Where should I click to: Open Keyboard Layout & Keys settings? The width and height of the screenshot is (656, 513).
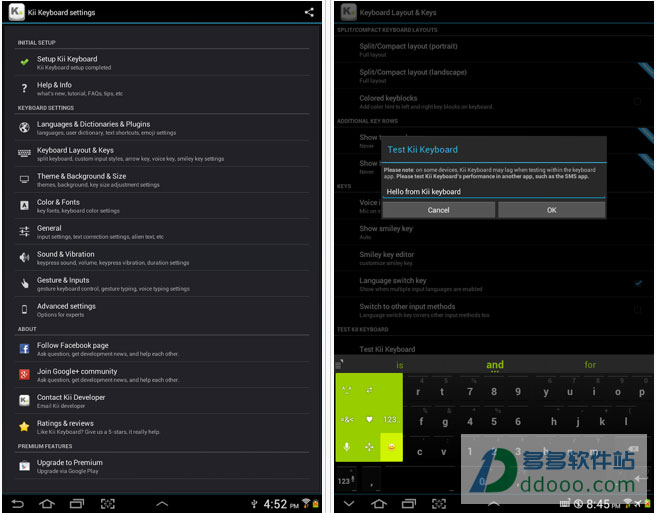162,154
